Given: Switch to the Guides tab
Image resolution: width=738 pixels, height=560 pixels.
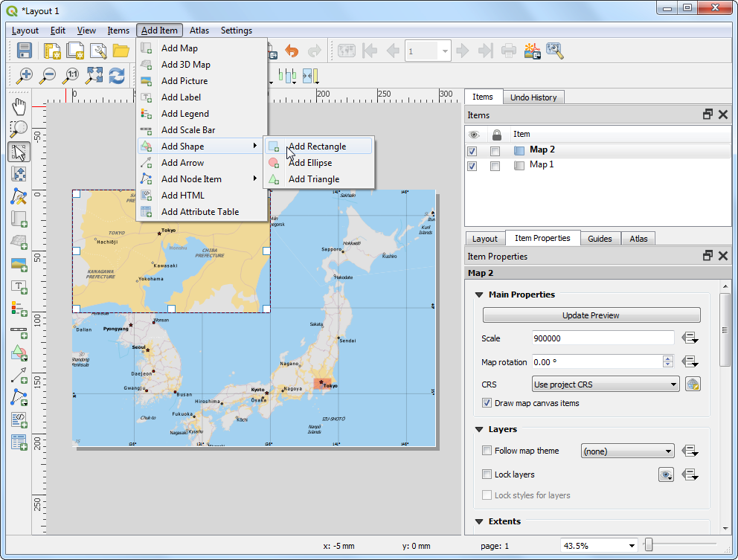Looking at the screenshot, I should point(600,239).
